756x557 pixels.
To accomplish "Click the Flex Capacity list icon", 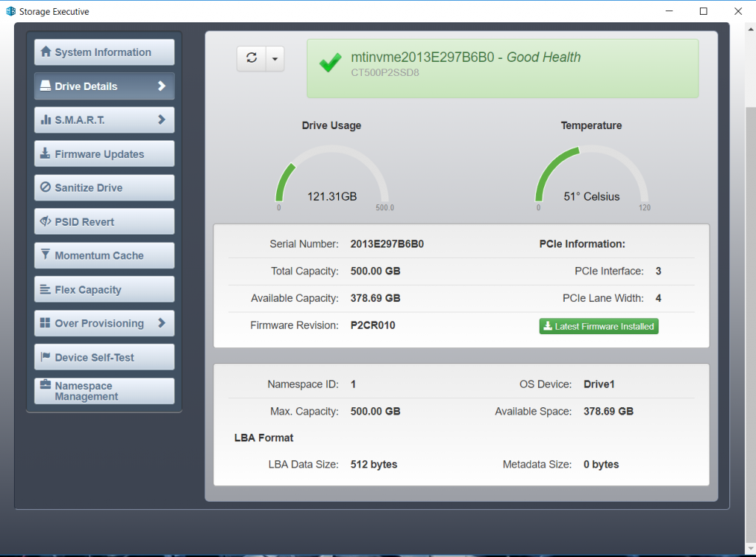I will (x=46, y=290).
